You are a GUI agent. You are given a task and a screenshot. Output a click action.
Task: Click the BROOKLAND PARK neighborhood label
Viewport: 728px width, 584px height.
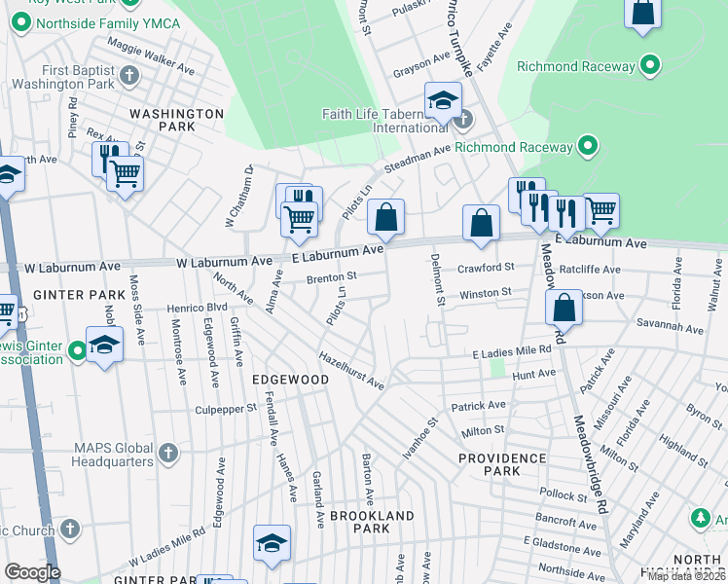coord(372,523)
